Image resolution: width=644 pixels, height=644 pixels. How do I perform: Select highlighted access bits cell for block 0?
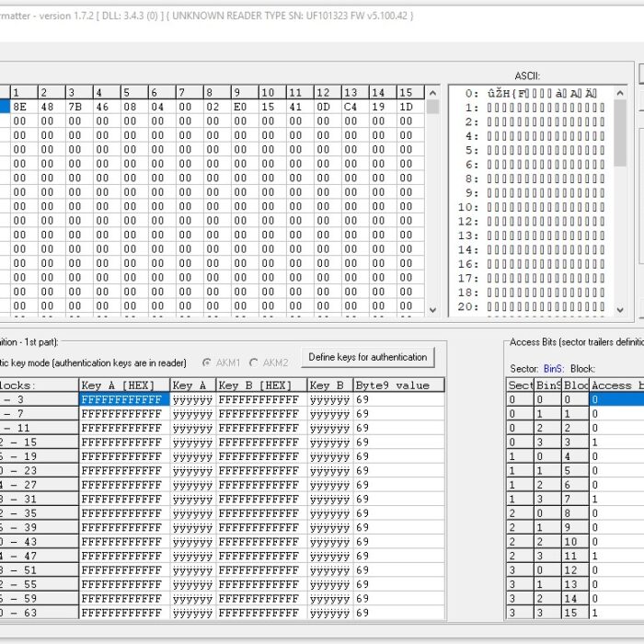pyautogui.click(x=616, y=399)
